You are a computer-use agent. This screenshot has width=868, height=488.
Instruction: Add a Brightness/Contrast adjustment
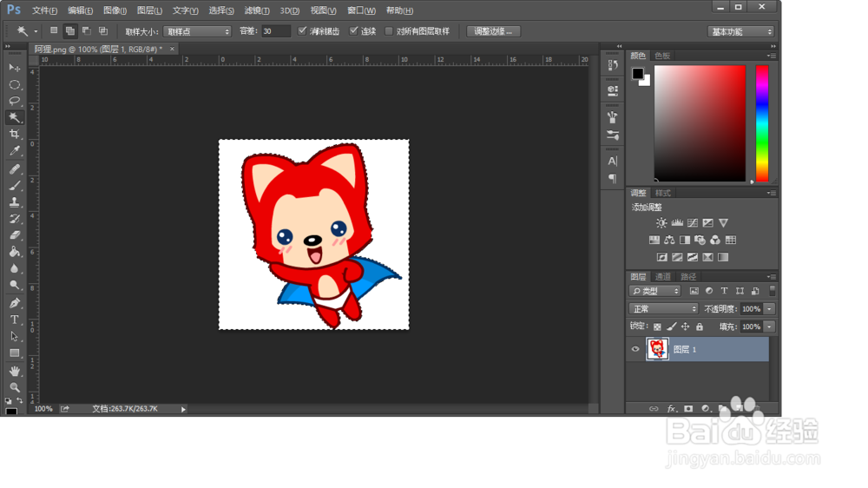tap(661, 222)
